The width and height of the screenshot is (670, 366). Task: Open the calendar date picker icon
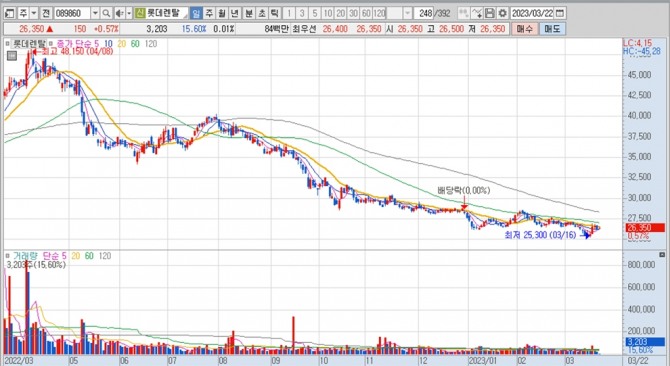(x=559, y=13)
